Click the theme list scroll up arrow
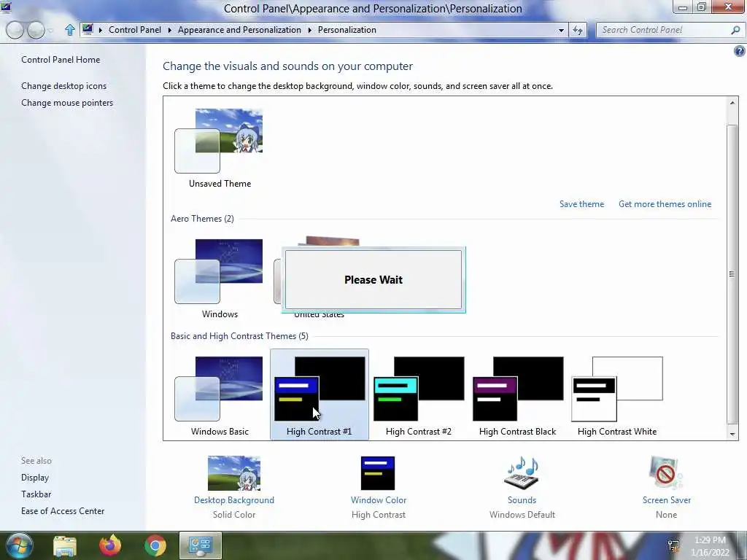 [732, 102]
